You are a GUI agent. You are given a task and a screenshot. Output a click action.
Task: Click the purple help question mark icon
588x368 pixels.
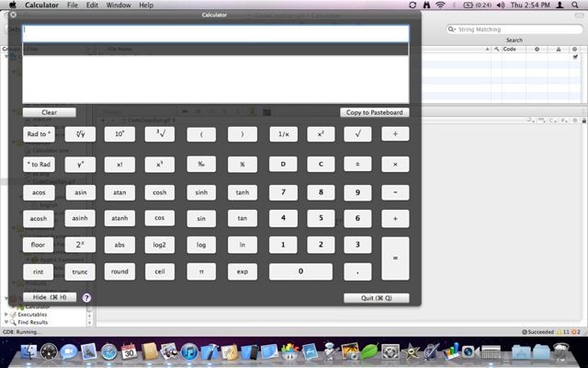click(87, 298)
